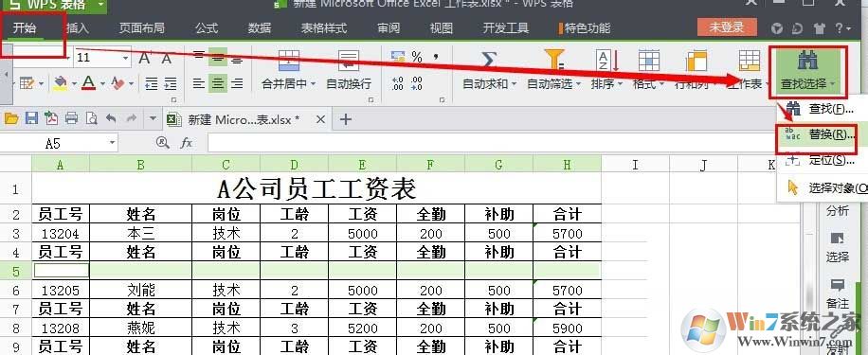Add new document tab with plus
The height and width of the screenshot is (355, 868).
[346, 118]
